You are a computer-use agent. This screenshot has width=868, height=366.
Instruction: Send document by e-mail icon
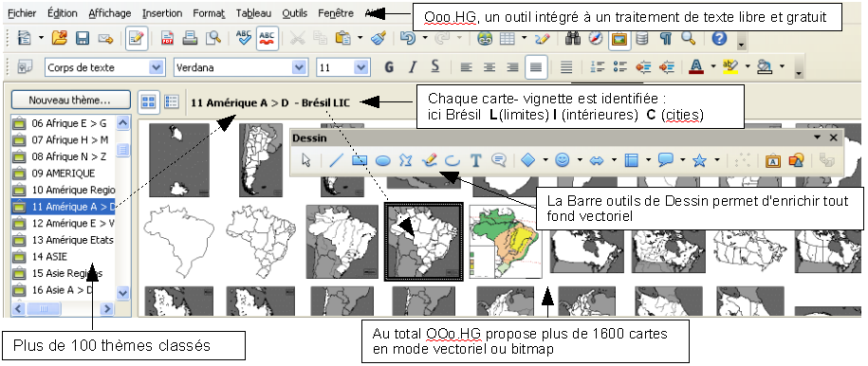point(105,38)
